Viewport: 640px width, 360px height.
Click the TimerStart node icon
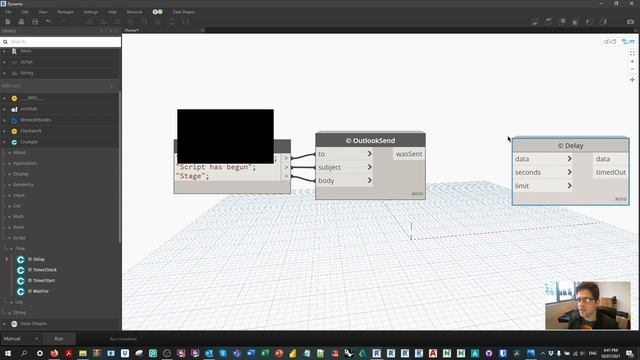(21, 280)
